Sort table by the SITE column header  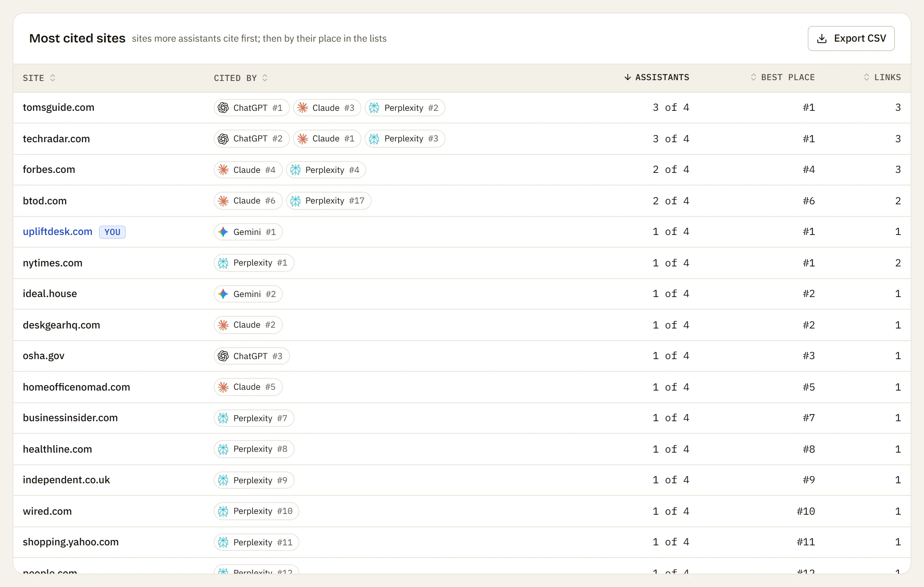click(x=39, y=78)
